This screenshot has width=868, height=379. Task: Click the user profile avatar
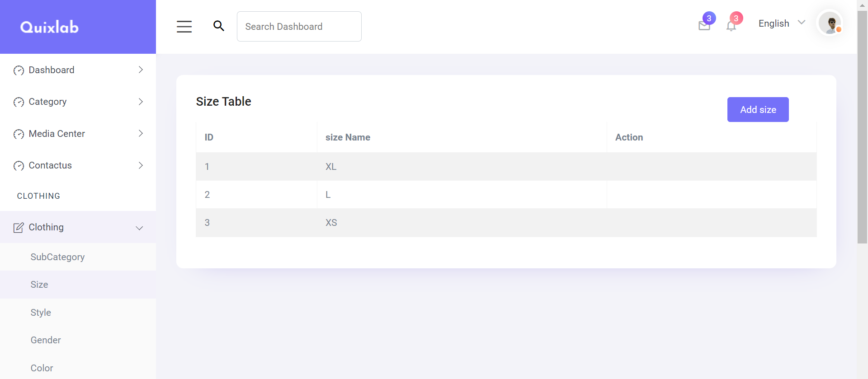coord(830,23)
